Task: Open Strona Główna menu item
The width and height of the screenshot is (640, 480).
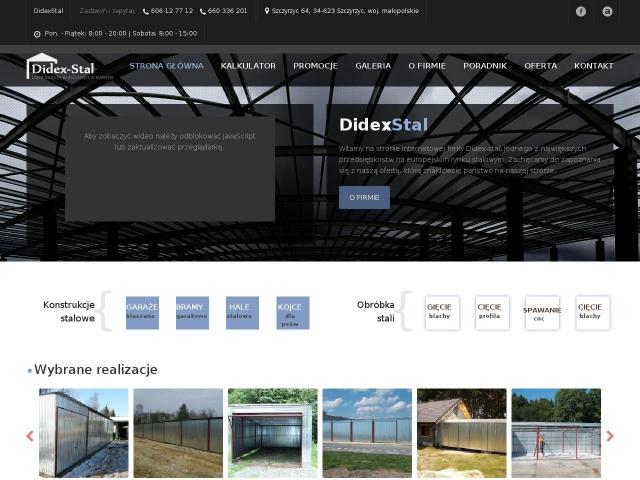Action: pyautogui.click(x=166, y=66)
